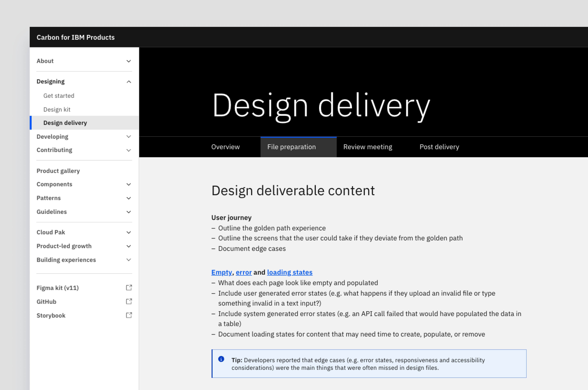The height and width of the screenshot is (390, 588).
Task: Switch to the Overview tab
Action: tap(225, 147)
